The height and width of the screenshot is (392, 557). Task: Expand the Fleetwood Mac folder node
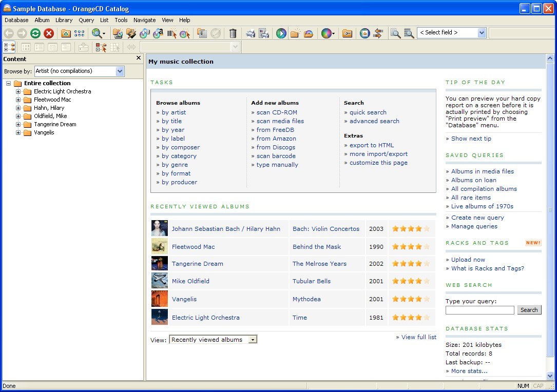(x=18, y=100)
